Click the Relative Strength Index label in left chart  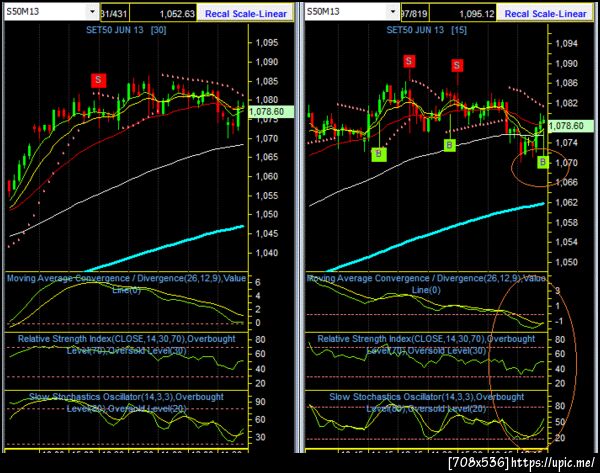tap(127, 344)
